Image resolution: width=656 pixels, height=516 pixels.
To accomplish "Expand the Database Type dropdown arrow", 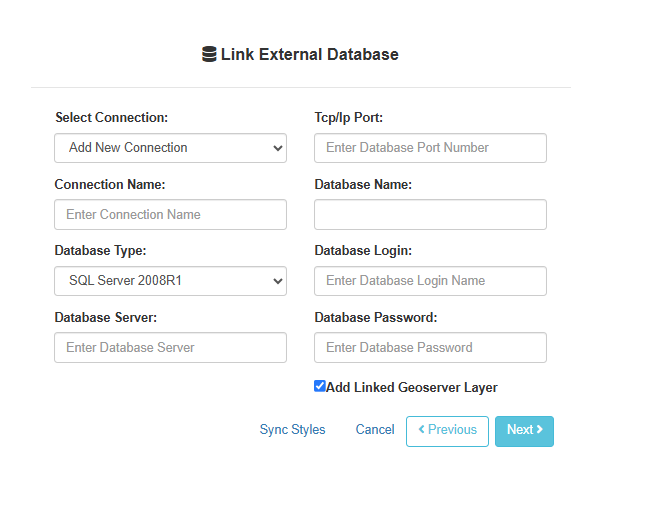I will [x=277, y=281].
